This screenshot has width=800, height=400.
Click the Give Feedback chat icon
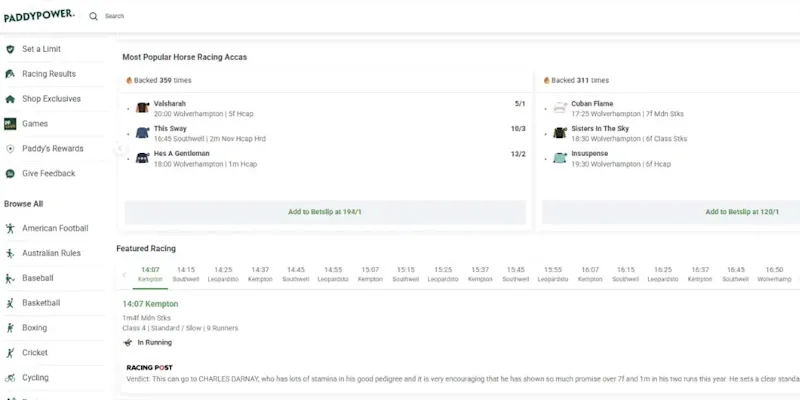click(10, 173)
